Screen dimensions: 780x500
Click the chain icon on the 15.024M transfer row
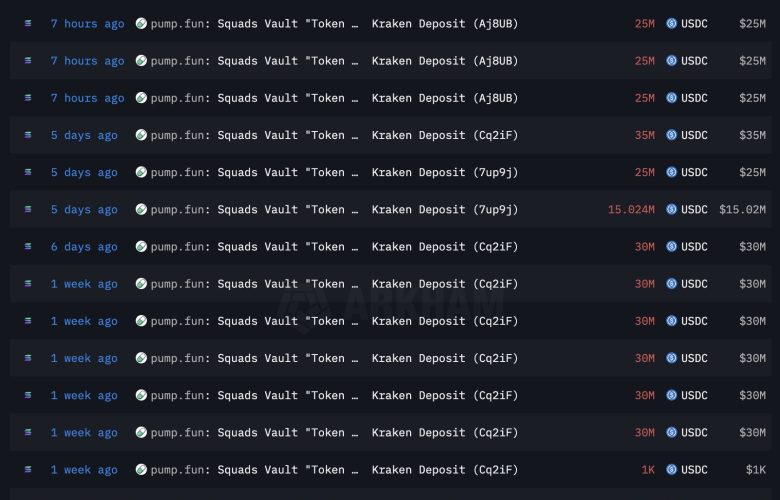28,210
